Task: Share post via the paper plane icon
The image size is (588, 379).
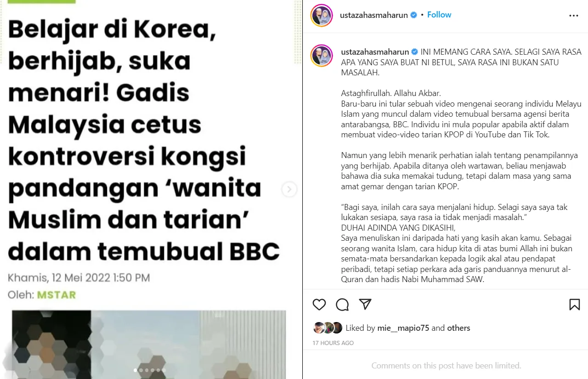Action: point(365,305)
